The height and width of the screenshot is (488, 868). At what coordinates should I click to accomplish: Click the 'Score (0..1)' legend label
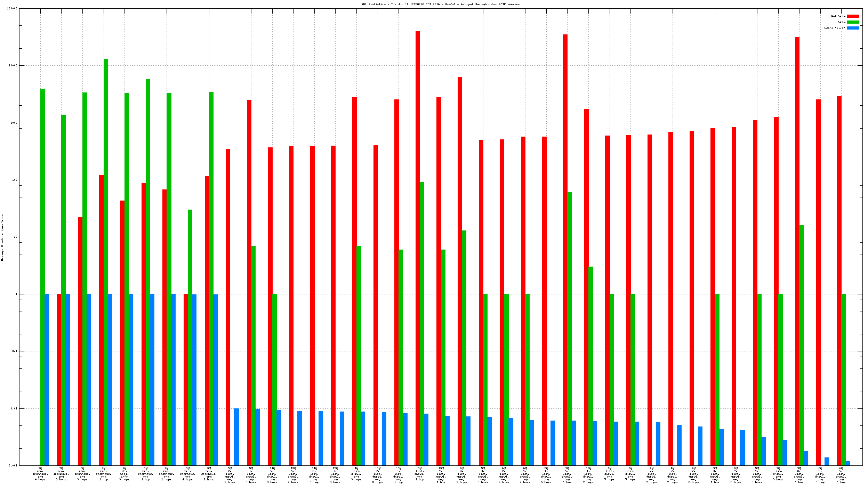click(834, 28)
